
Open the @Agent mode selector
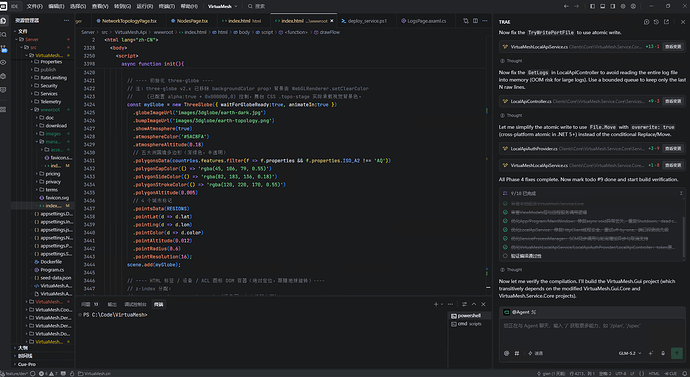coord(520,312)
